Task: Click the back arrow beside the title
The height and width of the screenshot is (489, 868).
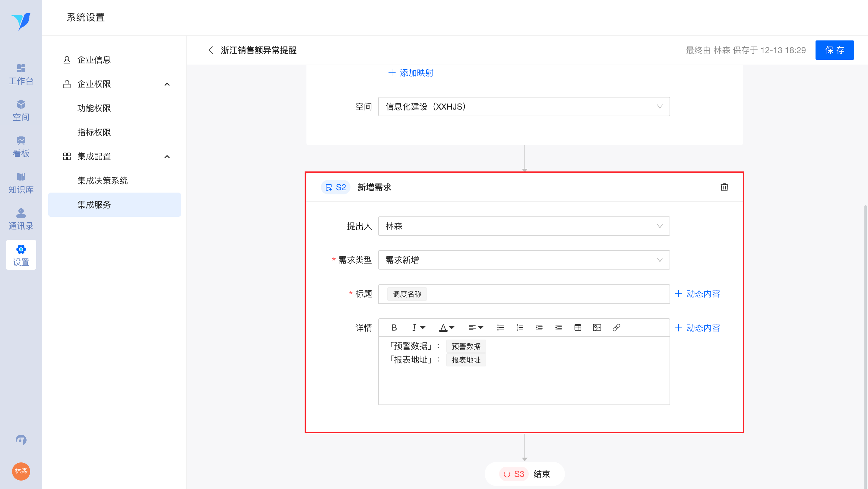Action: pos(211,50)
